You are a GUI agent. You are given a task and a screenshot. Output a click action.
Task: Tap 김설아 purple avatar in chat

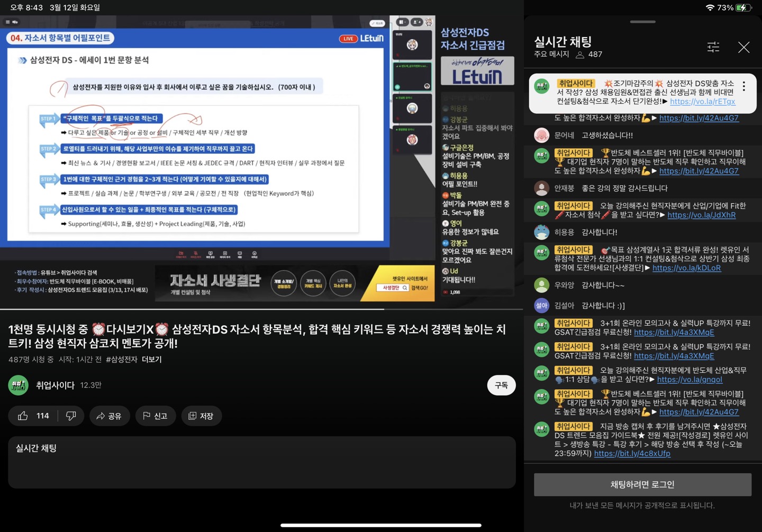[541, 306]
